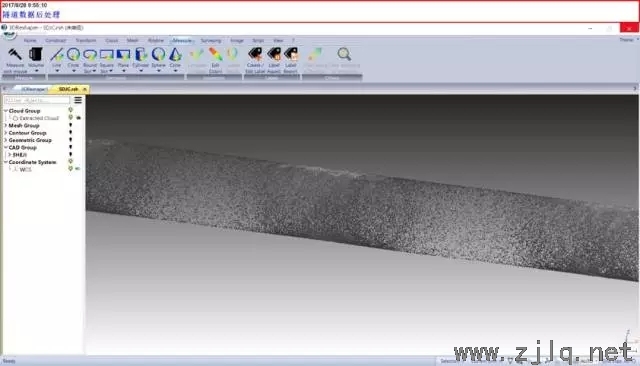Image resolution: width=640 pixels, height=366 pixels.
Task: Click the Sphere shape icon
Action: tap(158, 54)
